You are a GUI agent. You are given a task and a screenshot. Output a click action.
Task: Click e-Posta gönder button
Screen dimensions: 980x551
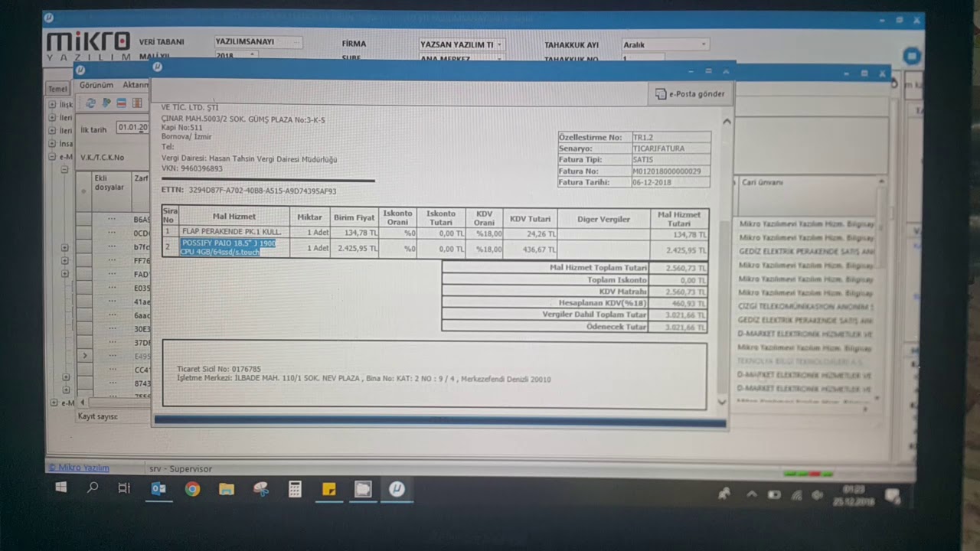(690, 93)
